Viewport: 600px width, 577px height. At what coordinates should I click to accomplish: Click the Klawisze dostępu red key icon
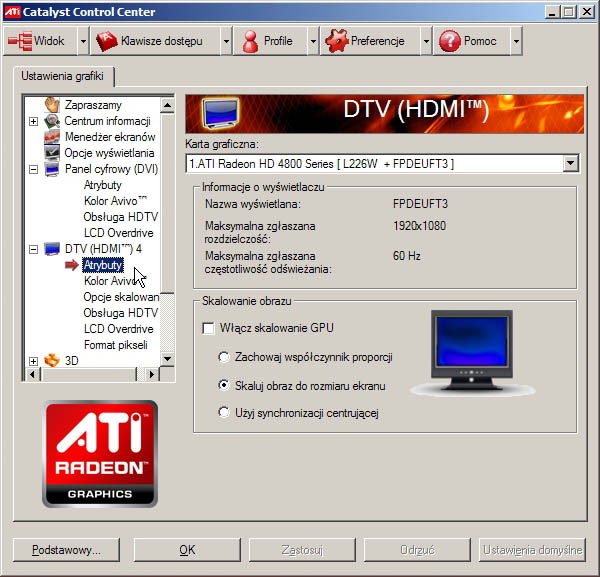(106, 41)
